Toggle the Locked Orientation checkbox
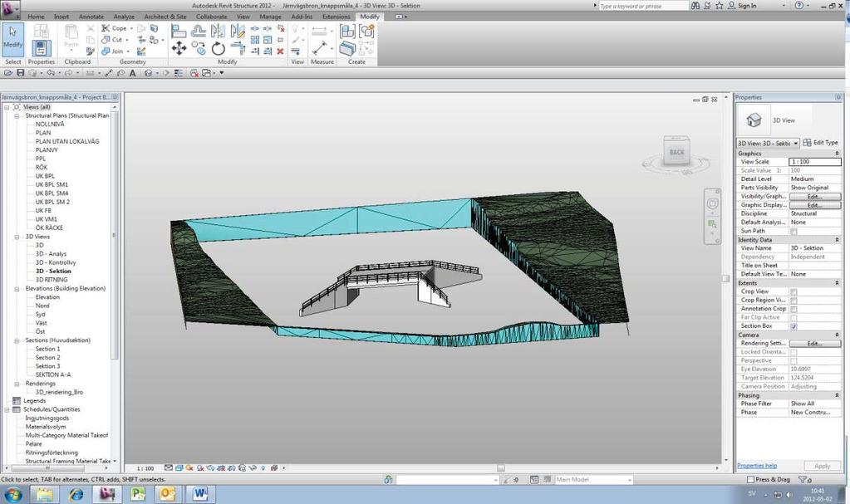This screenshot has width=850, height=504. [x=793, y=352]
